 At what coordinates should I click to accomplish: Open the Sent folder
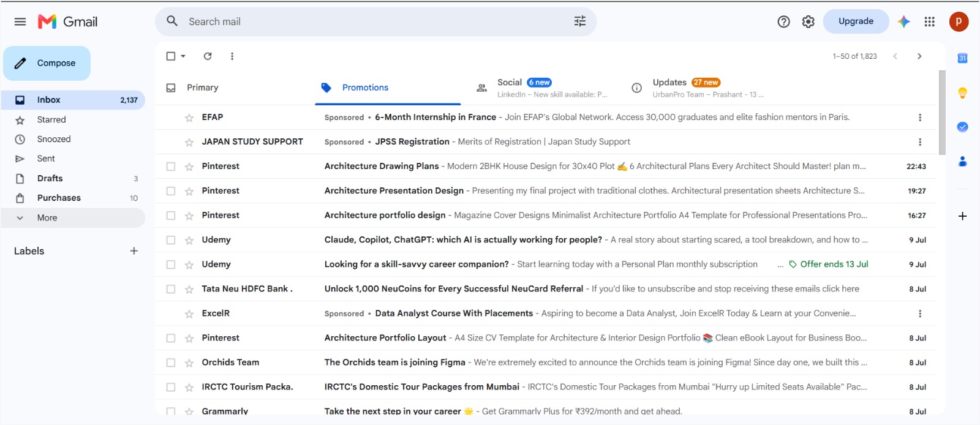(x=73, y=159)
